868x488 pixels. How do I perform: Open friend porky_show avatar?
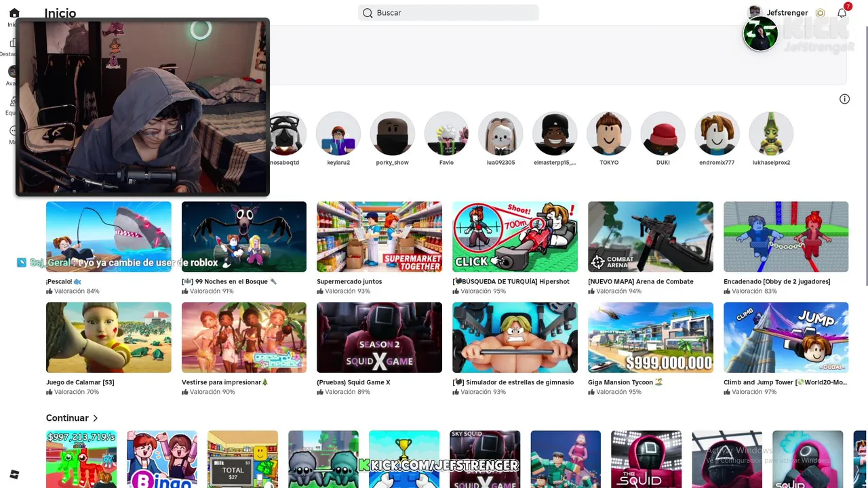(x=393, y=134)
